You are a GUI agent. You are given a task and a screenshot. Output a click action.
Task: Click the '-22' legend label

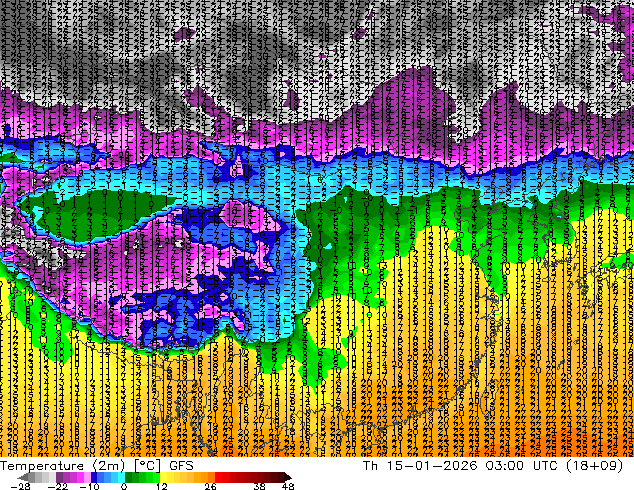(57, 486)
